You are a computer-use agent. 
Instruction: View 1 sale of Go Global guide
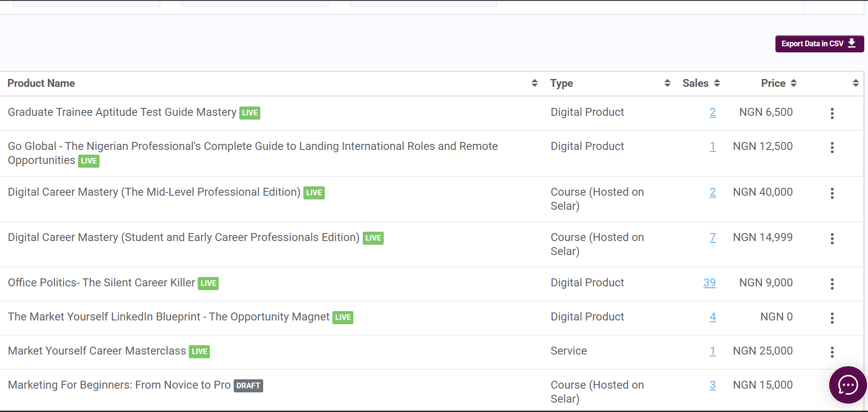[x=713, y=146]
